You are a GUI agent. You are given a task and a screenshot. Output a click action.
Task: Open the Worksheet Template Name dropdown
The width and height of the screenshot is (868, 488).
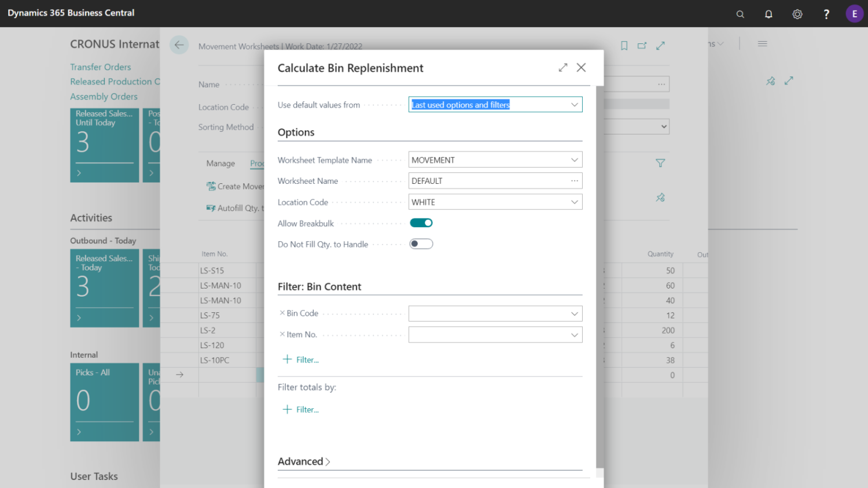(x=574, y=160)
